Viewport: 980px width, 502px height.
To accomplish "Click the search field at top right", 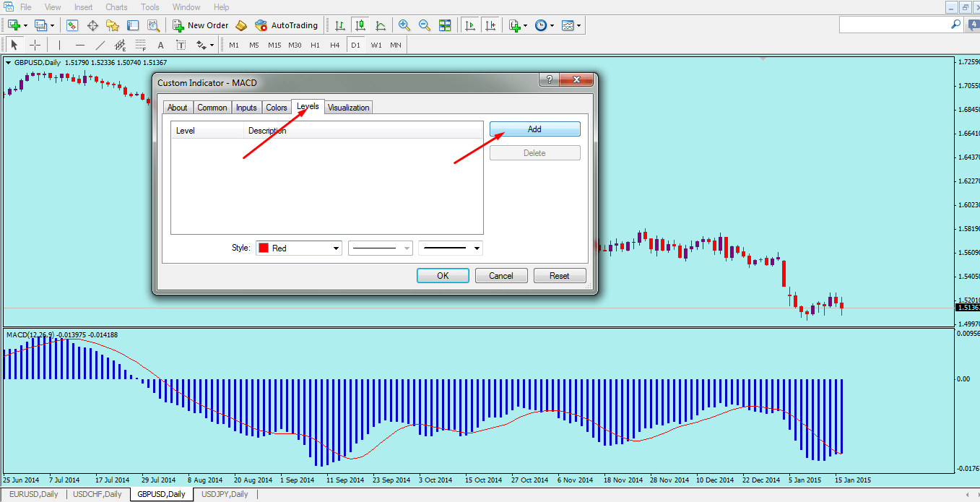I will click(901, 25).
